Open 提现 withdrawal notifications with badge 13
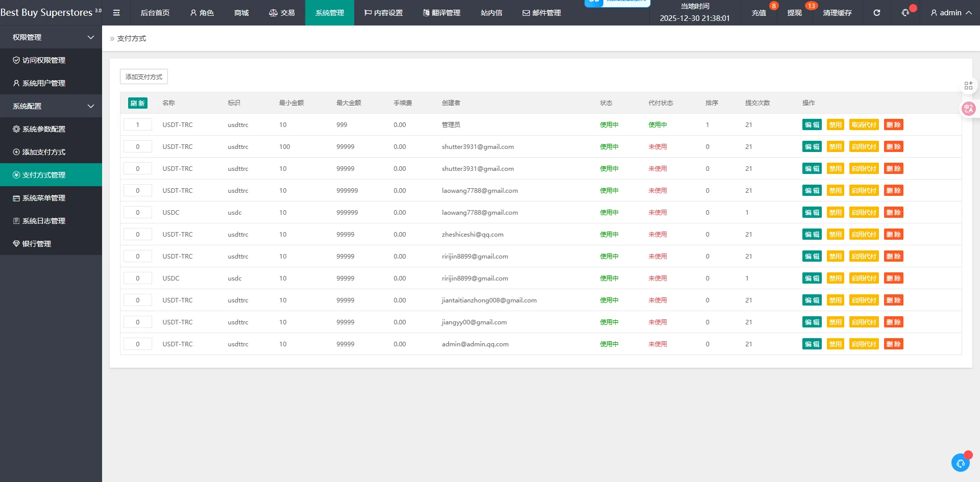The width and height of the screenshot is (980, 482). pos(795,13)
